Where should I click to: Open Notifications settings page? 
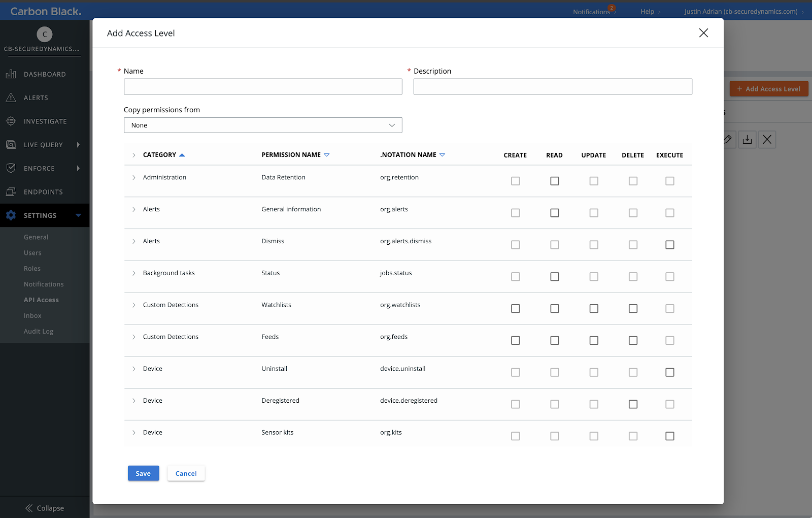pyautogui.click(x=44, y=284)
